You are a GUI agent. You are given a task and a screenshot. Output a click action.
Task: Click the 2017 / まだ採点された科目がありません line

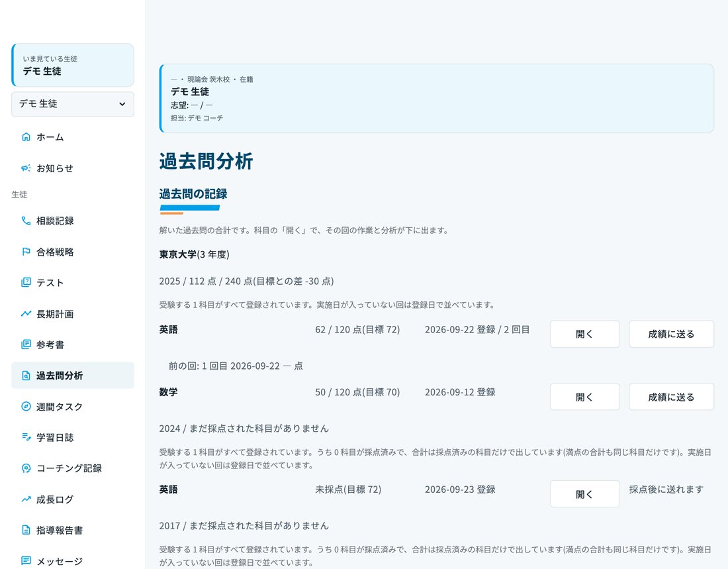point(244,526)
